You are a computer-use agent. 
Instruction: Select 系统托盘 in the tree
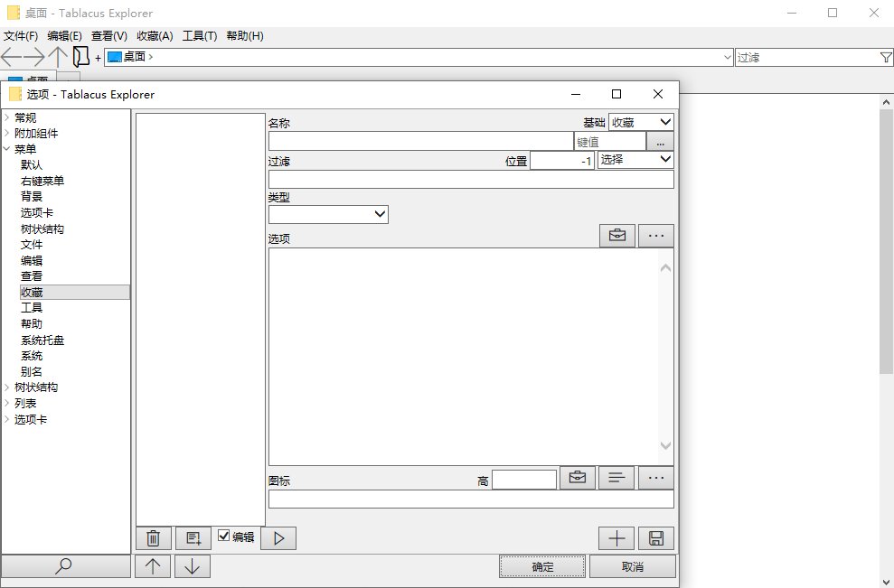pos(42,341)
